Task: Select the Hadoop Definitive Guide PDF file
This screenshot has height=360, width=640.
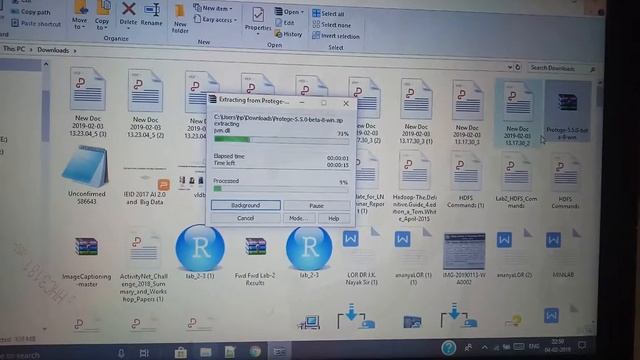Action: [x=414, y=186]
